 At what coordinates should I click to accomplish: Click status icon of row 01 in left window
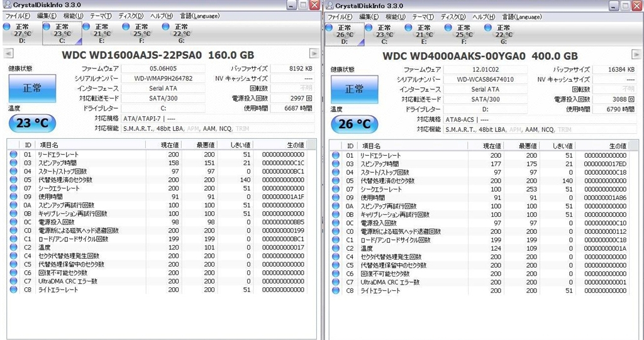[14, 155]
